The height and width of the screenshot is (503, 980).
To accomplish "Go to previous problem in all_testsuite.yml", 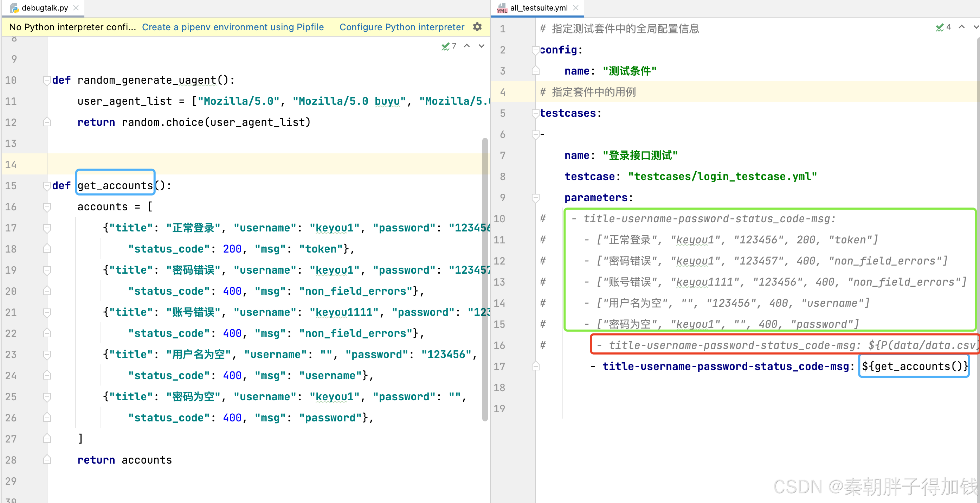I will click(x=961, y=27).
